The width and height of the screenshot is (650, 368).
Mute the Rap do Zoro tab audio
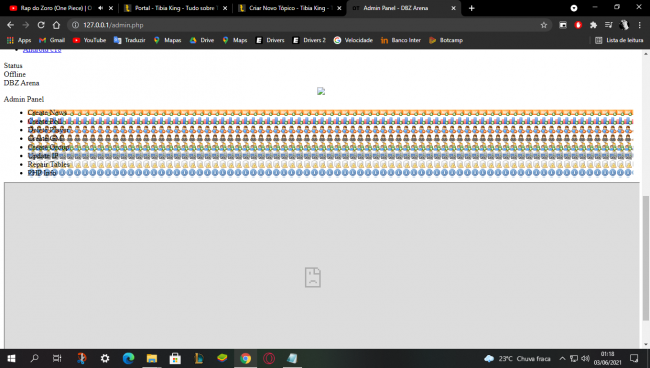coord(101,8)
